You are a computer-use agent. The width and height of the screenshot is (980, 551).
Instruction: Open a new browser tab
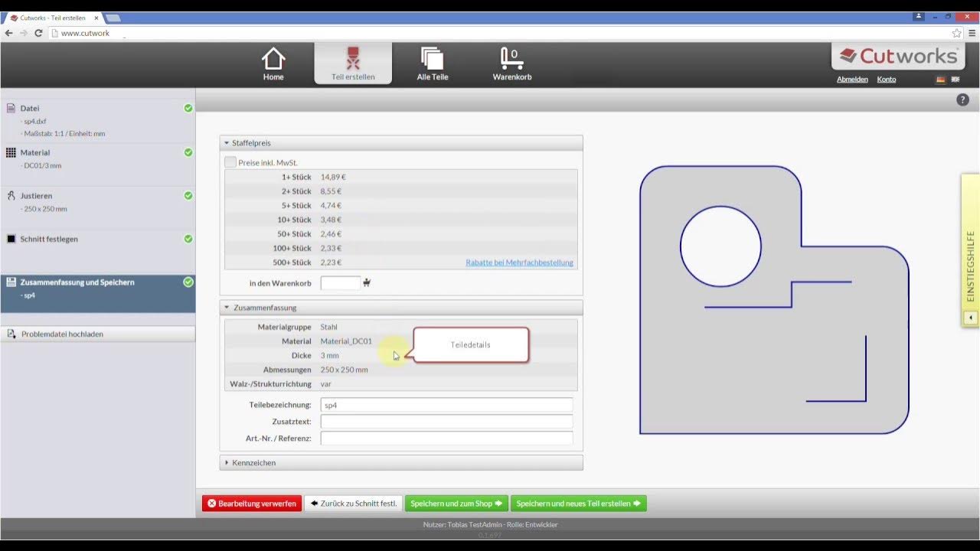113,18
